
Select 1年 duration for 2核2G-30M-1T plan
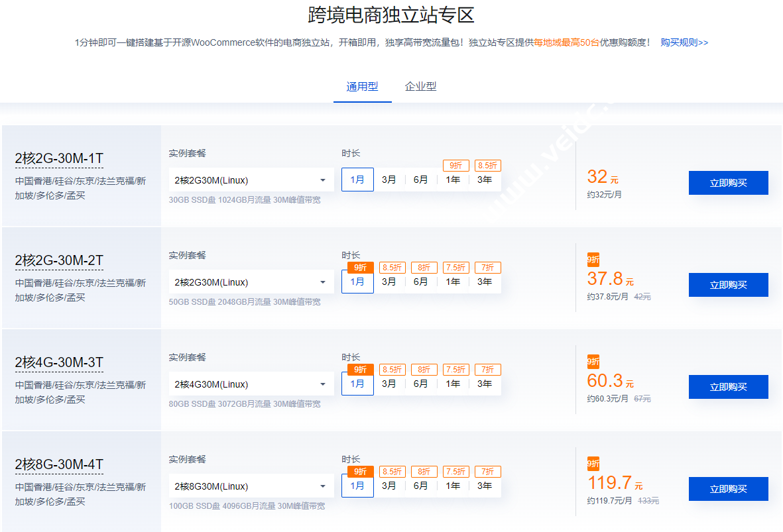(x=453, y=180)
